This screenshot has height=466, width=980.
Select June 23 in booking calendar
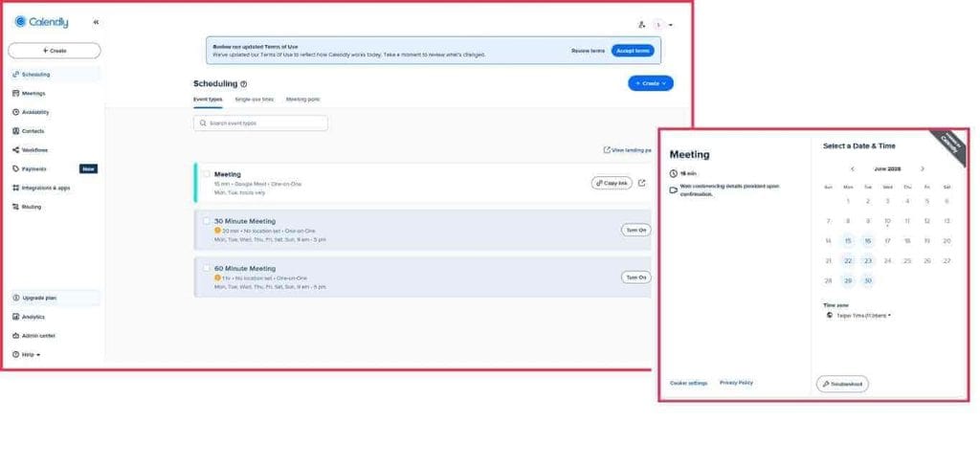pos(867,260)
